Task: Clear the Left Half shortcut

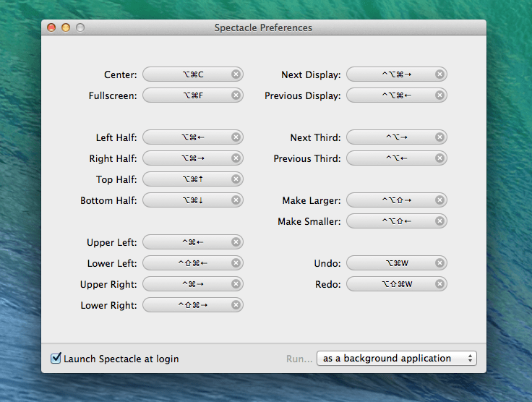Action: coord(236,137)
